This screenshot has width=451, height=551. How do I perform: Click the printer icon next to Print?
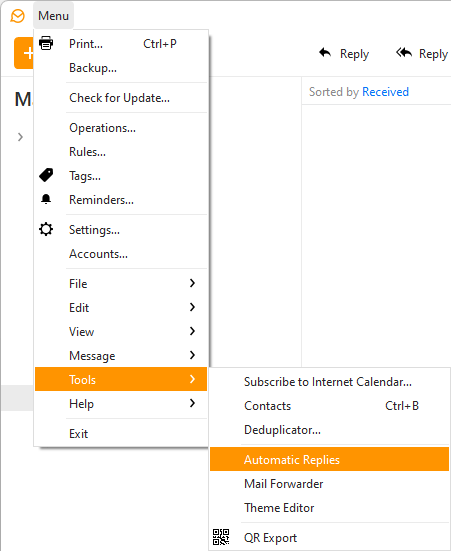pyautogui.click(x=46, y=43)
